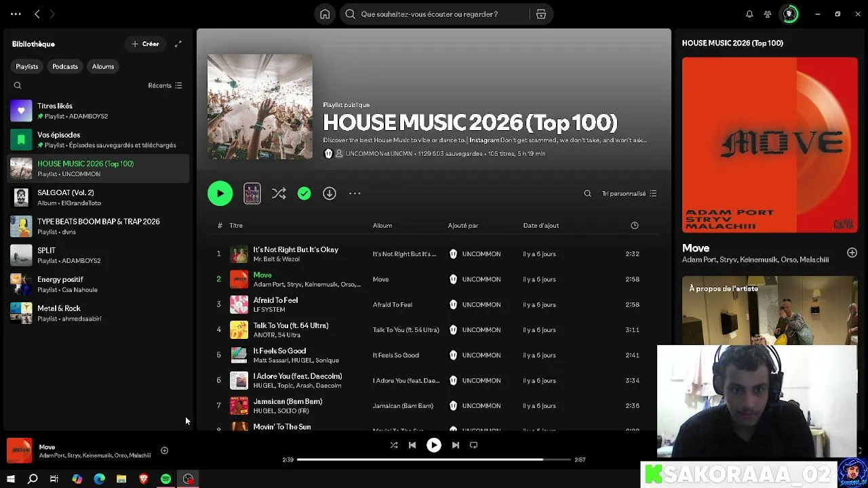
Task: Sort by duration clock icon
Action: point(635,226)
